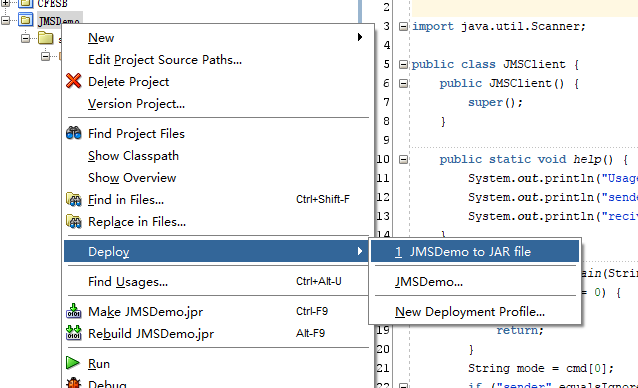The image size is (638, 388).
Task: Click the Make JMSDemo.jpr build icon
Action: coord(74,311)
